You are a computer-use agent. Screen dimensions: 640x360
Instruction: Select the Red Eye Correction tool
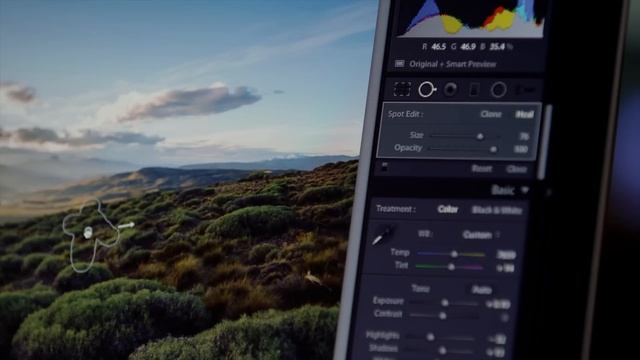(x=451, y=89)
